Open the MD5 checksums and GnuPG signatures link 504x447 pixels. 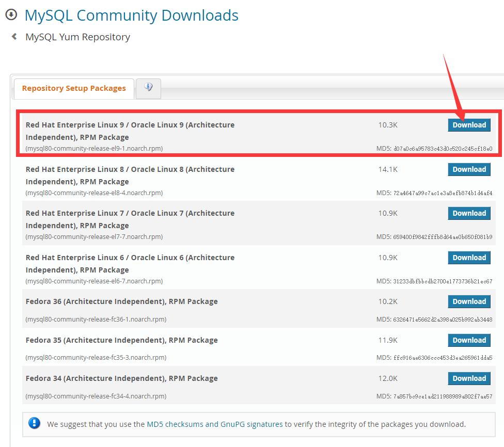point(215,424)
